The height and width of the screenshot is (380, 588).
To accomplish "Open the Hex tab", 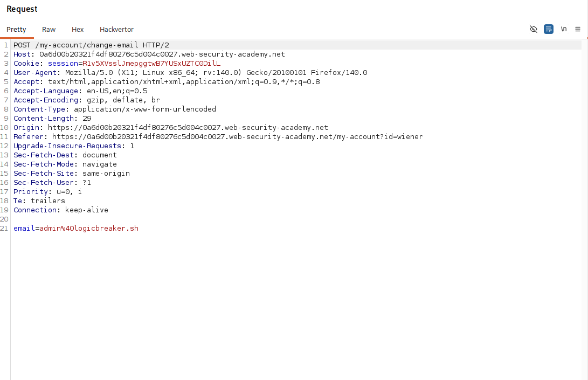I will point(78,30).
